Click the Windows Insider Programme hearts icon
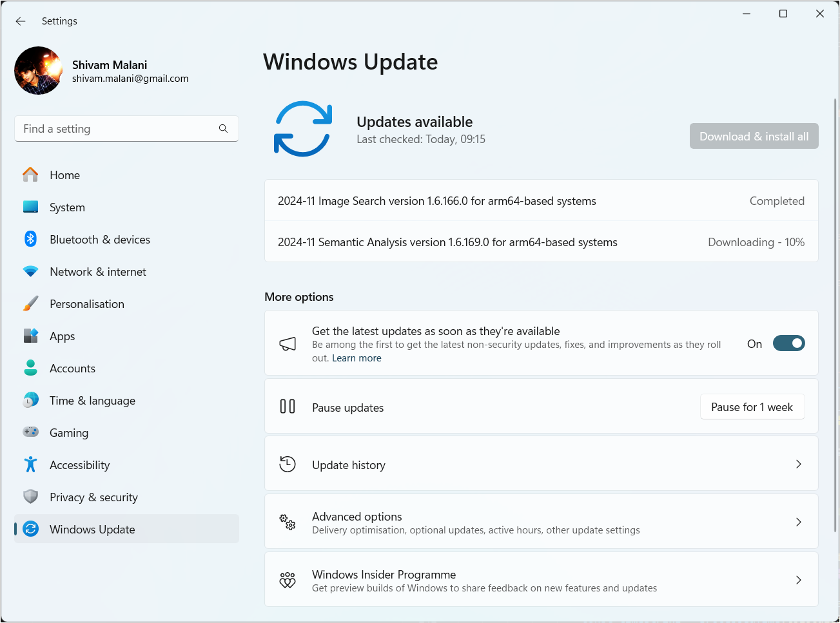 pos(288,580)
